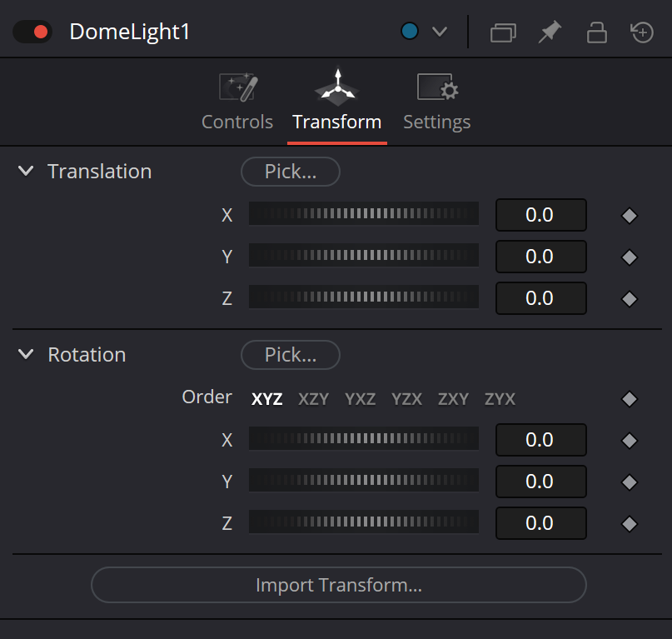The width and height of the screenshot is (672, 639).
Task: Click Translation Z value field
Action: [541, 298]
